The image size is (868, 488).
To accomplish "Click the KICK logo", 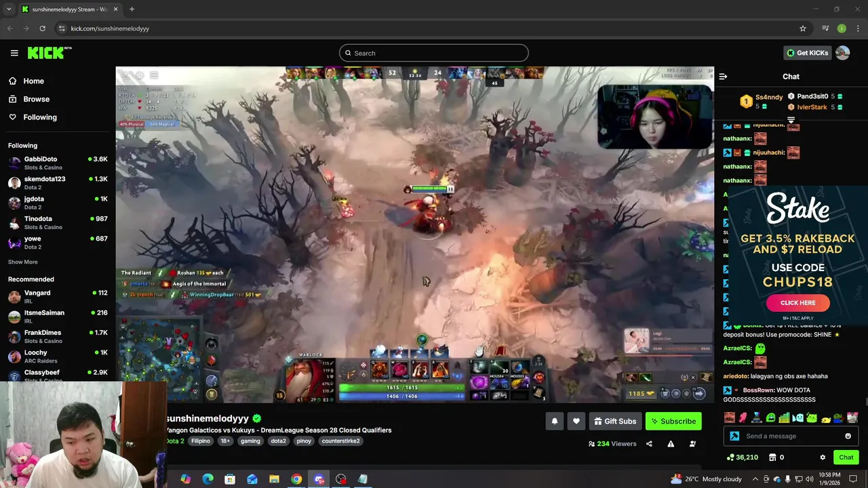I will pos(50,53).
